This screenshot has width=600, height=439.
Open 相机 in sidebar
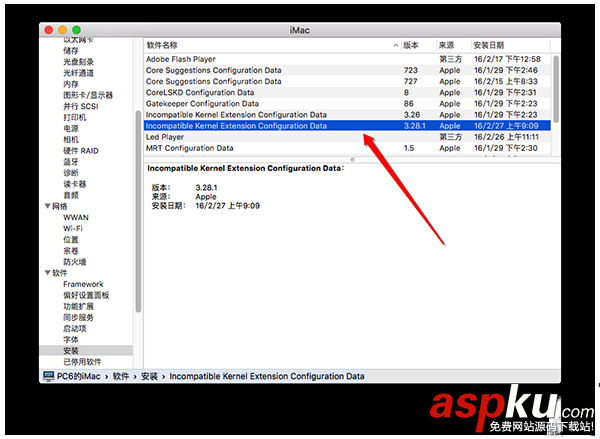coord(71,139)
